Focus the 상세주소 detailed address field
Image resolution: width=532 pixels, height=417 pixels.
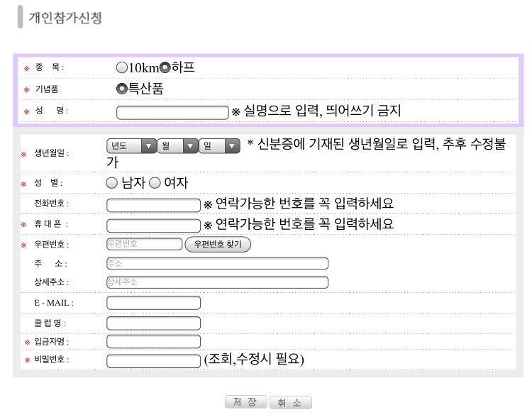click(x=217, y=282)
